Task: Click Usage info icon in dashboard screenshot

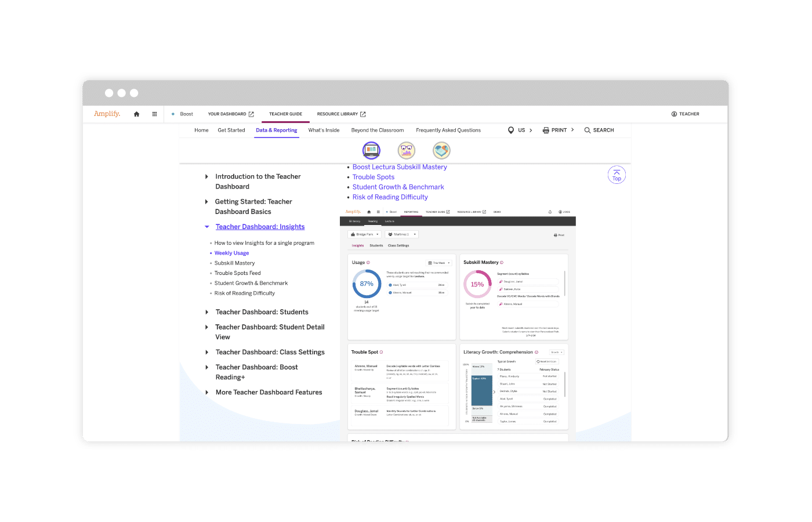Action: coord(368,263)
